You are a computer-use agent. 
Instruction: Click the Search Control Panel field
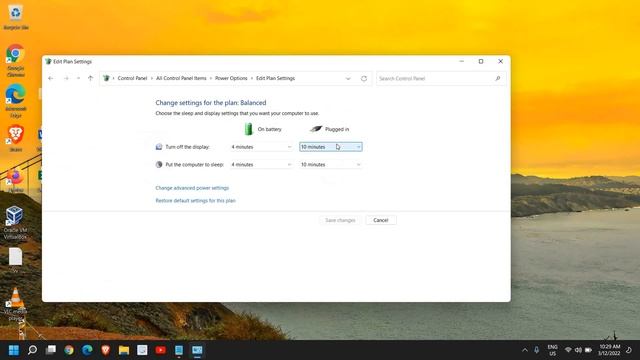pyautogui.click(x=441, y=78)
